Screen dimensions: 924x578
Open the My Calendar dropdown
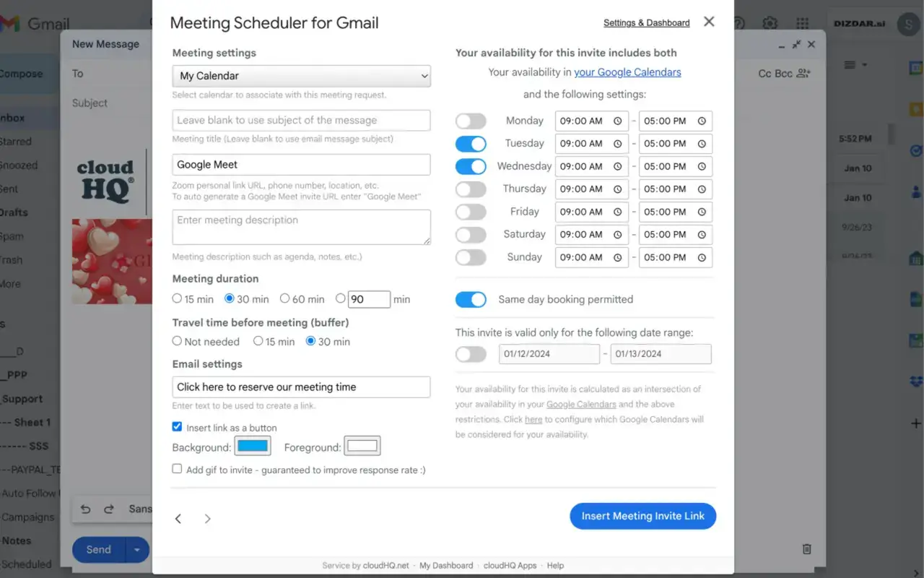(301, 76)
